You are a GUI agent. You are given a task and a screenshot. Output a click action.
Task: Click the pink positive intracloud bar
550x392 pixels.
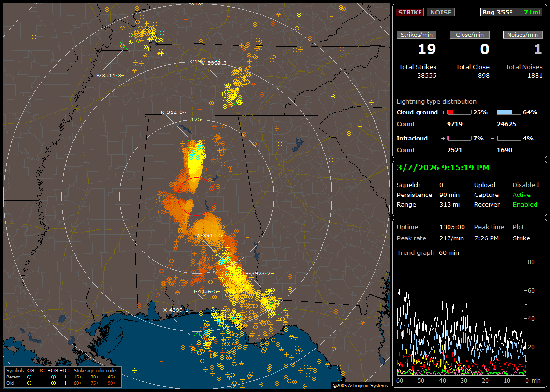[x=459, y=138]
